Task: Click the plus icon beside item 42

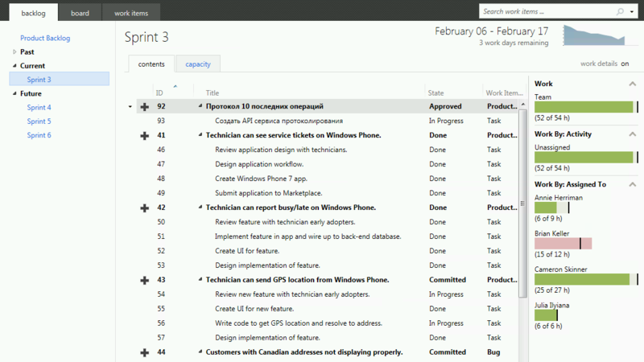Action: (145, 208)
